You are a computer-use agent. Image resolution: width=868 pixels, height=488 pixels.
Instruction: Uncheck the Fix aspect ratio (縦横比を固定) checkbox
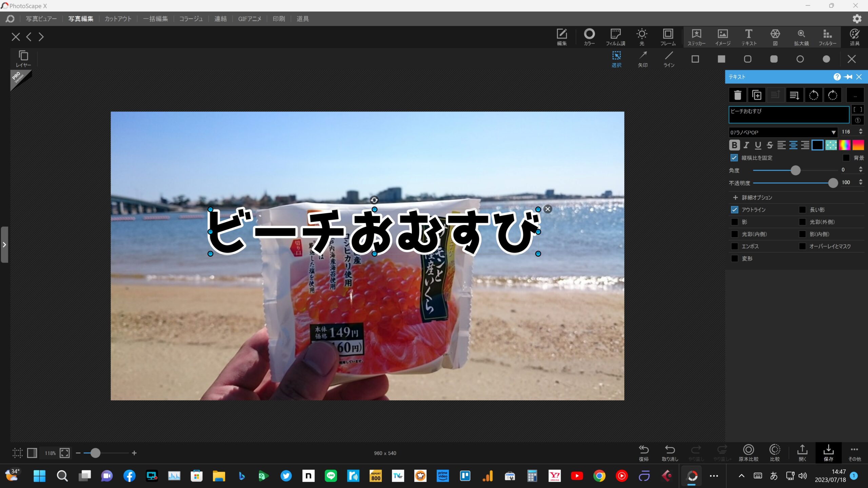(734, 158)
